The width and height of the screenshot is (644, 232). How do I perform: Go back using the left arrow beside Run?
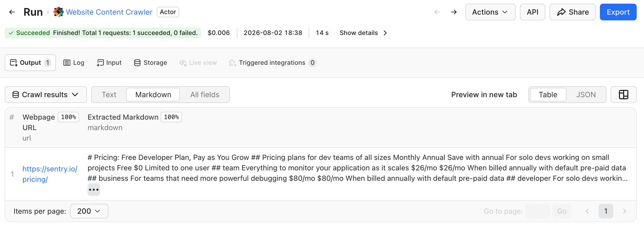[12, 12]
